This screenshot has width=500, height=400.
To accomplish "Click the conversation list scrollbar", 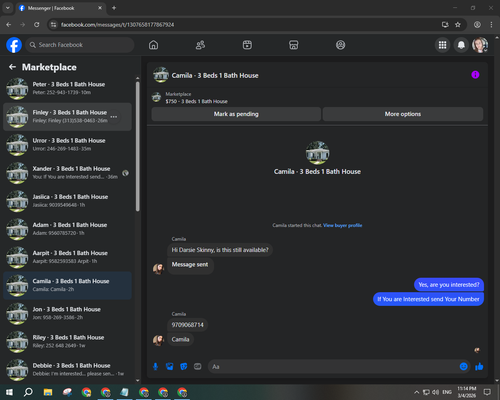I will tap(138, 146).
